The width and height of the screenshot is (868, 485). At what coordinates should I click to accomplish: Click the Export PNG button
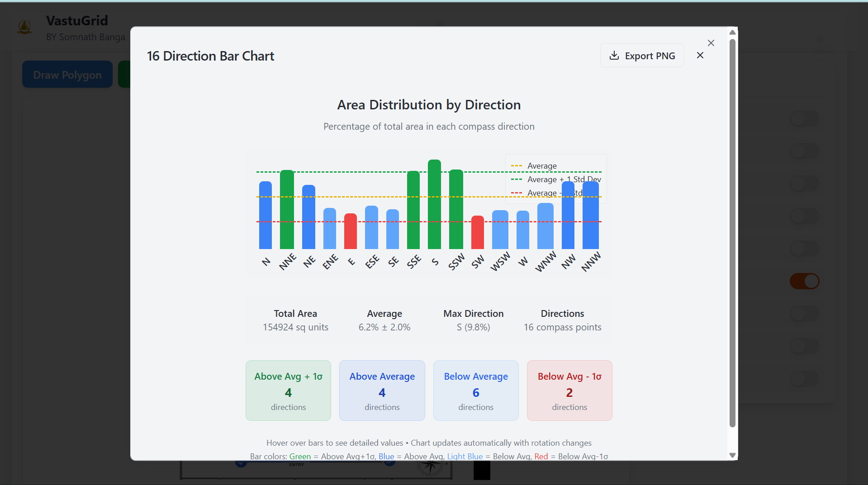tap(642, 55)
